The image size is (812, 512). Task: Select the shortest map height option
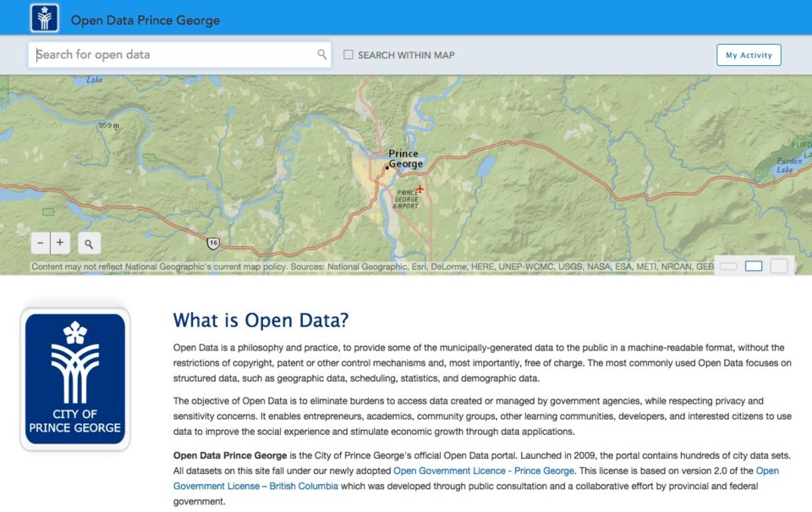728,266
